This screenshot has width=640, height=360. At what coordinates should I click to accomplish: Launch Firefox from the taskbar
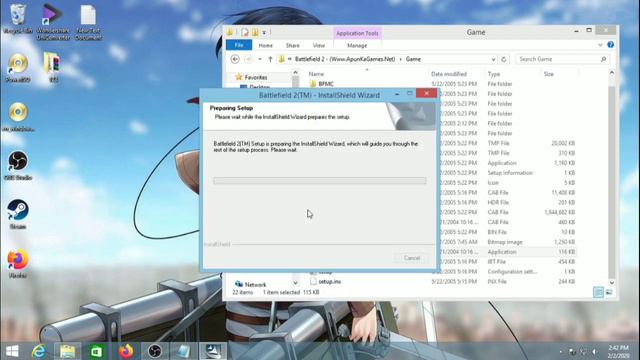click(126, 351)
